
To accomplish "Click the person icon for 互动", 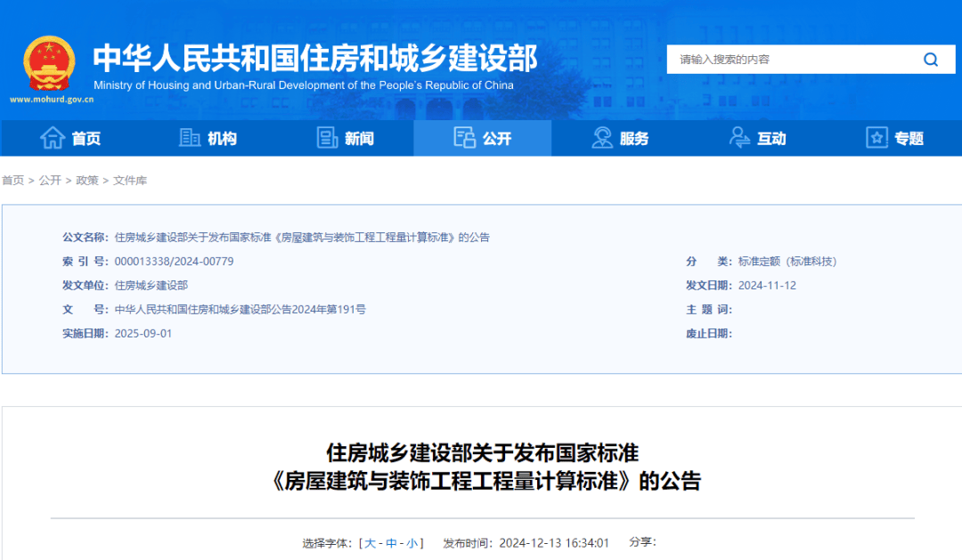I will click(739, 138).
